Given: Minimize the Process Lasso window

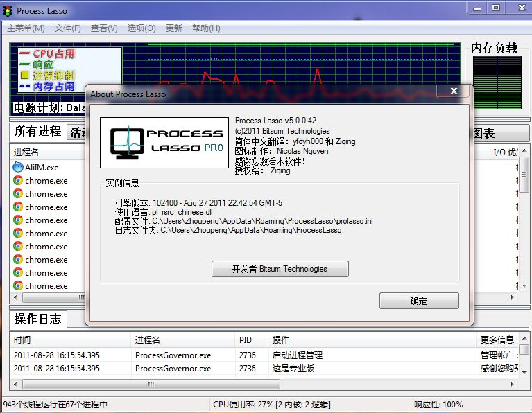Looking at the screenshot, I should click(x=477, y=8).
